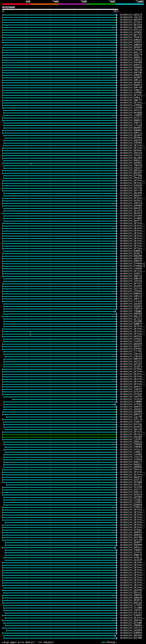Open hit UniRef100_B9SMX7

(131, 48)
